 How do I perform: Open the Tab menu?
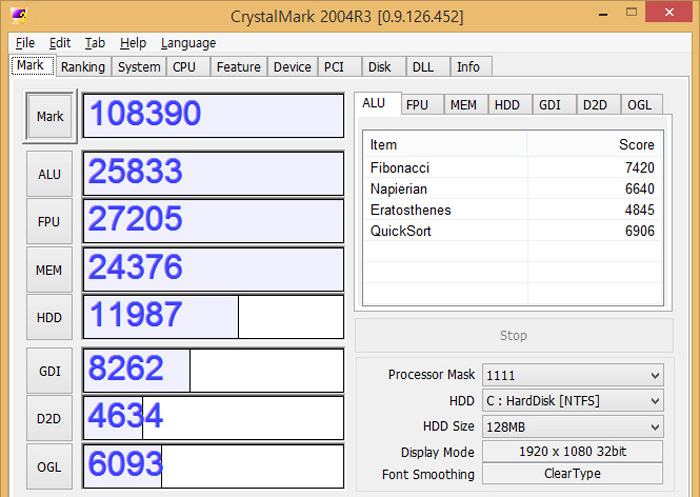[x=95, y=43]
